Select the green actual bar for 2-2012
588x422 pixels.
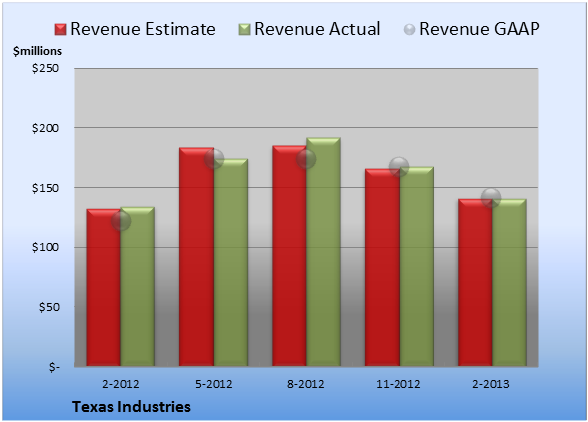pos(138,287)
